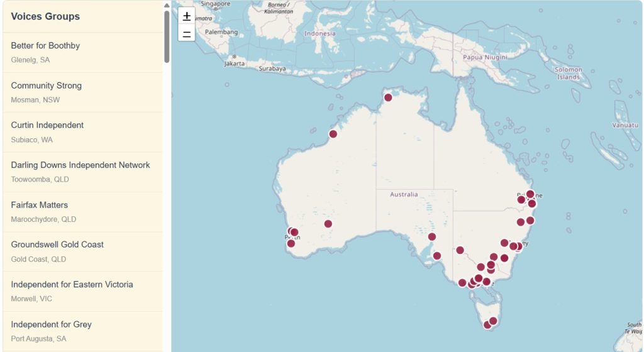The width and height of the screenshot is (644, 352).
Task: Click the Vanuatu map label
Action: pos(625,125)
